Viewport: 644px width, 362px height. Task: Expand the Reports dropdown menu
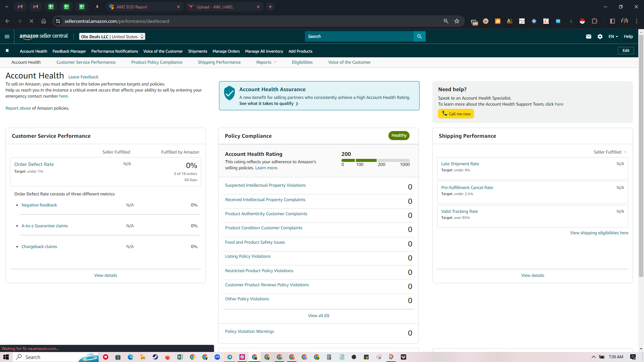[x=266, y=62]
